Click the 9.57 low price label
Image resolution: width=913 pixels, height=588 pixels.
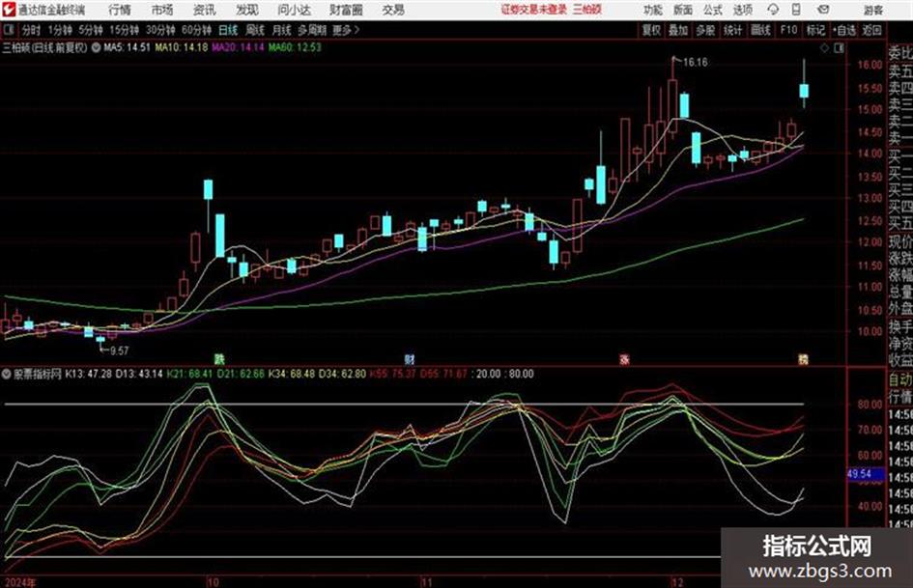click(120, 350)
